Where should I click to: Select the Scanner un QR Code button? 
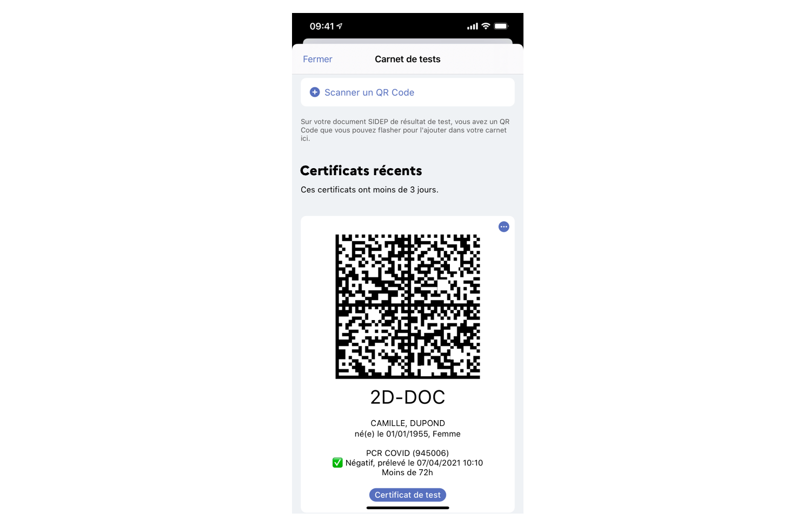(x=408, y=92)
